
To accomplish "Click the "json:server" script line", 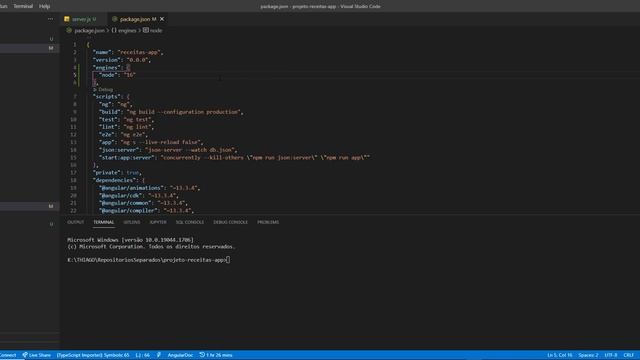I will (x=168, y=150).
